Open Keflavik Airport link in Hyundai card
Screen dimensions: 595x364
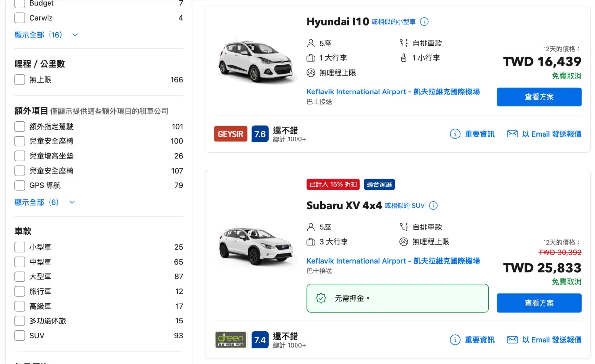point(393,91)
